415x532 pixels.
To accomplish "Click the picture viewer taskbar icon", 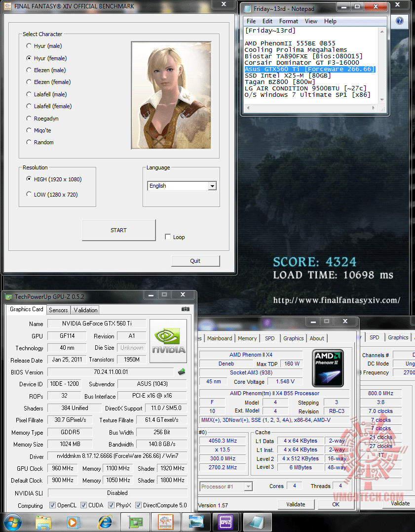I will coord(196,523).
